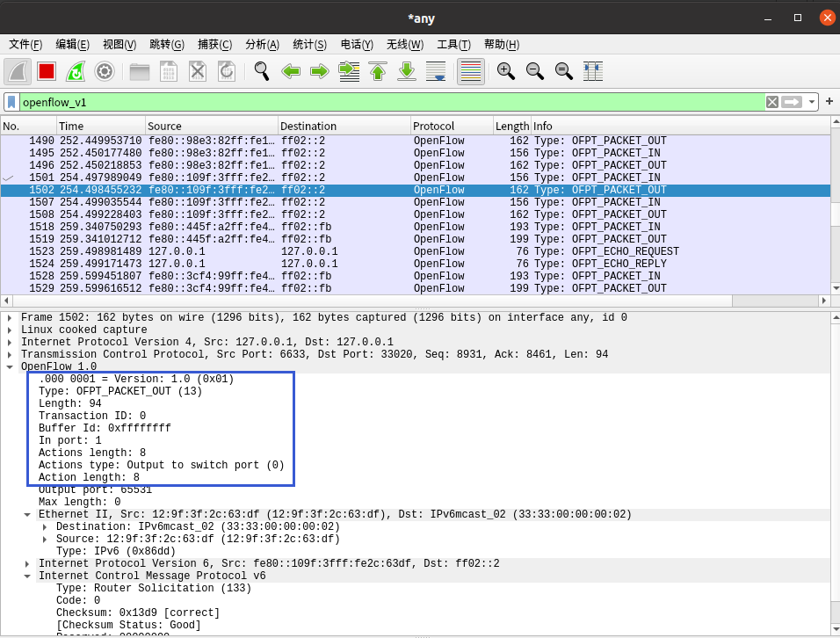
Task: Select packet 1523 OFPT_ECHO_REQUEST row
Action: click(416, 251)
